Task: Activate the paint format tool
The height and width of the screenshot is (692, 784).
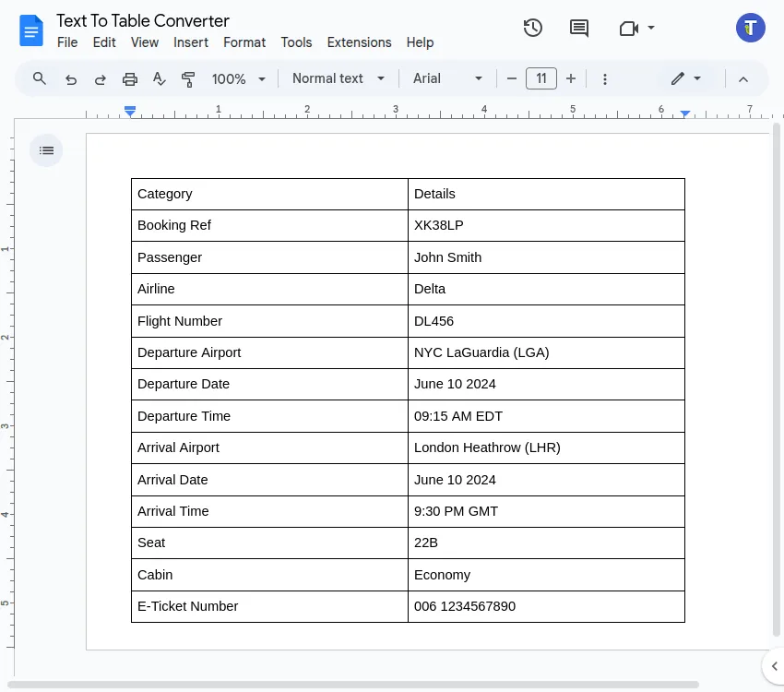Action: [x=188, y=79]
